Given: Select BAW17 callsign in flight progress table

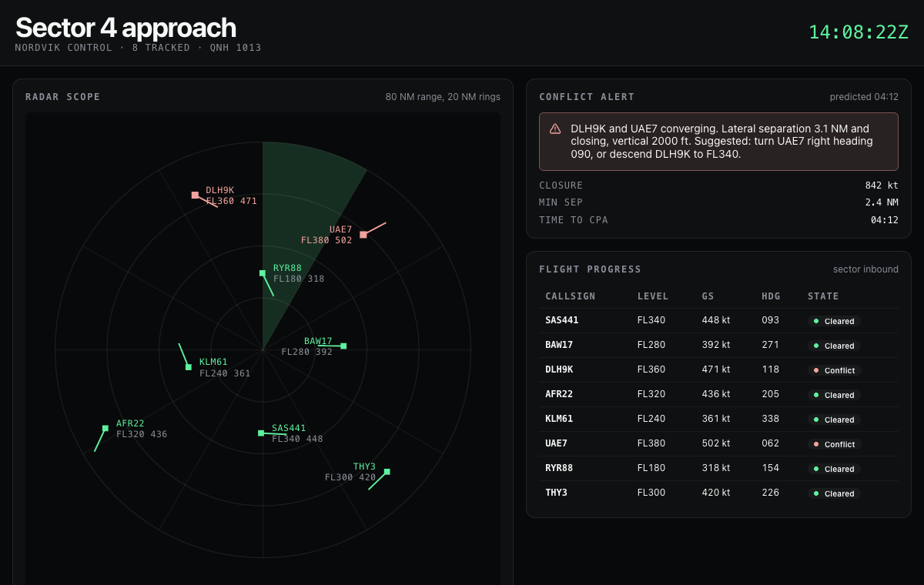Looking at the screenshot, I should click(x=559, y=345).
